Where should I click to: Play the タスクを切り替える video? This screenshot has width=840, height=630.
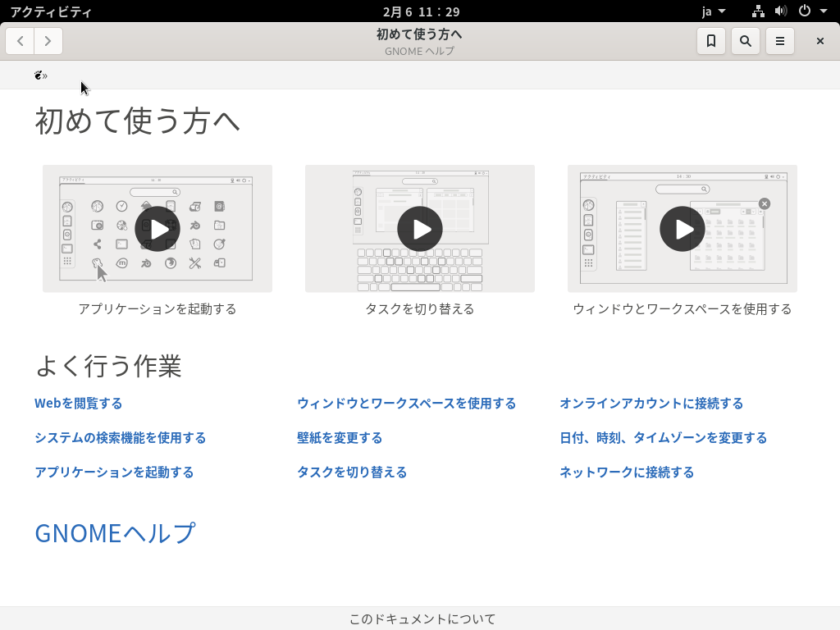pyautogui.click(x=420, y=229)
